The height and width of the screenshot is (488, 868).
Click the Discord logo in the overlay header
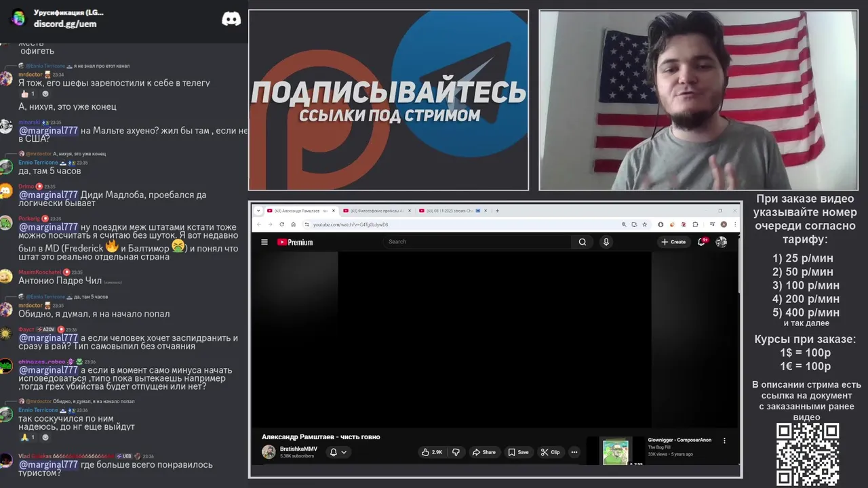pos(231,19)
